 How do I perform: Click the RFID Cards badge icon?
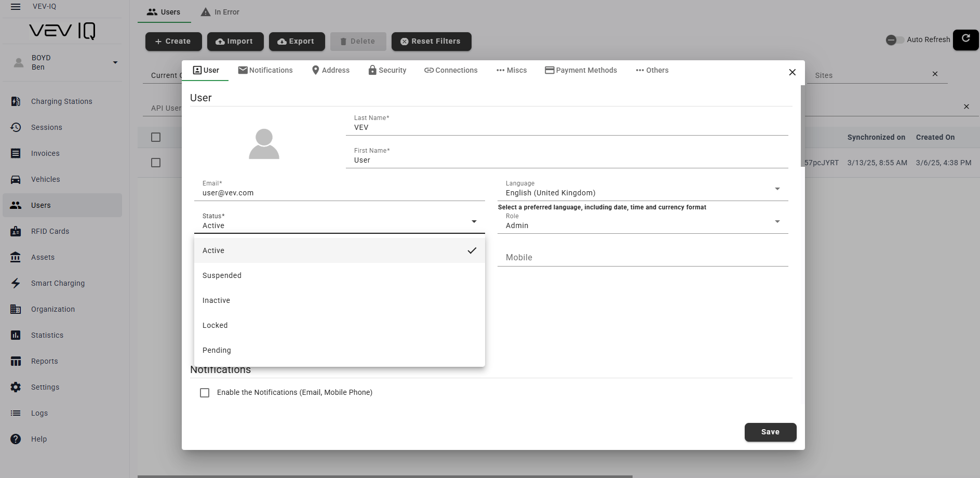(16, 231)
